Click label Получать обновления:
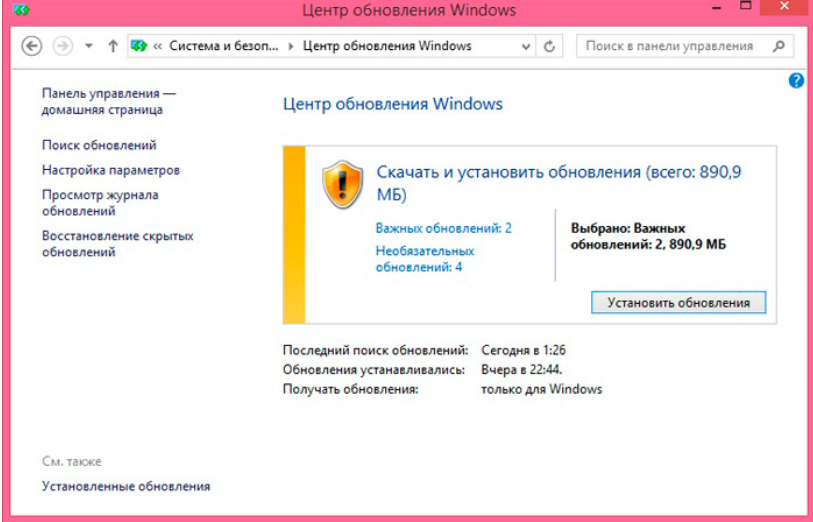Screen dimensions: 813x522 point(351,389)
